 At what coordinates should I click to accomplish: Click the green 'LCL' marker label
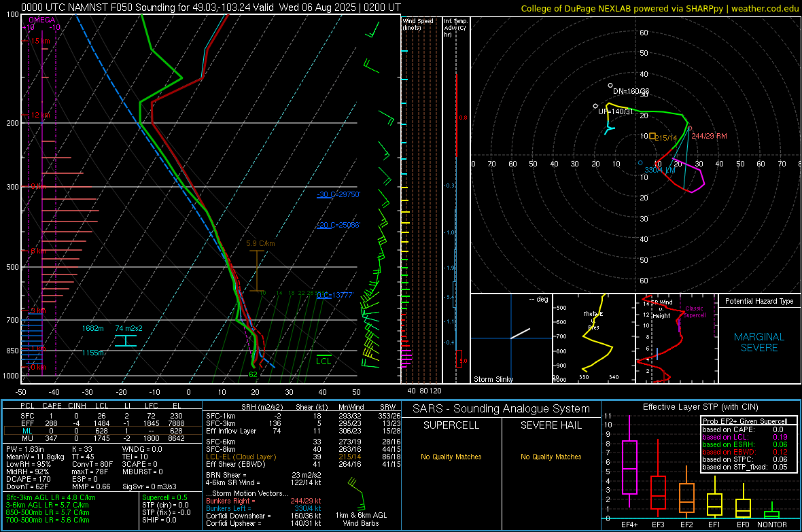pyautogui.click(x=324, y=361)
